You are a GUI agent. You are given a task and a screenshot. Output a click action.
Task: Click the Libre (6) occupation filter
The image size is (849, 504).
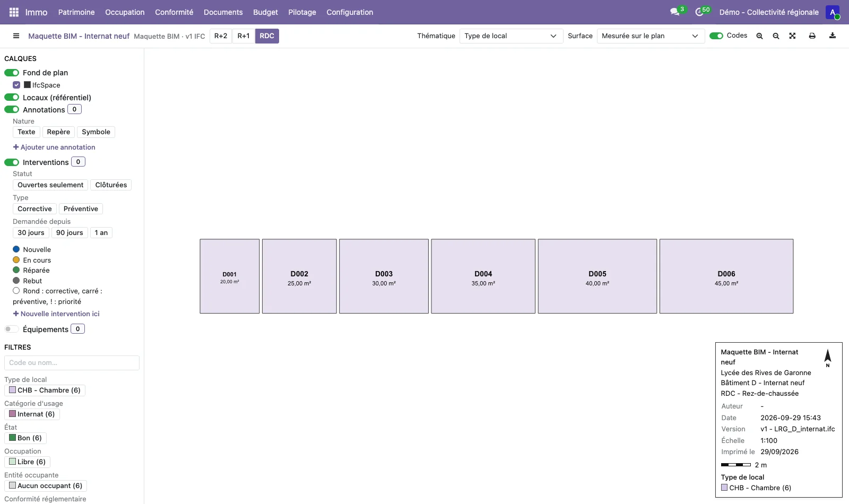(28, 462)
